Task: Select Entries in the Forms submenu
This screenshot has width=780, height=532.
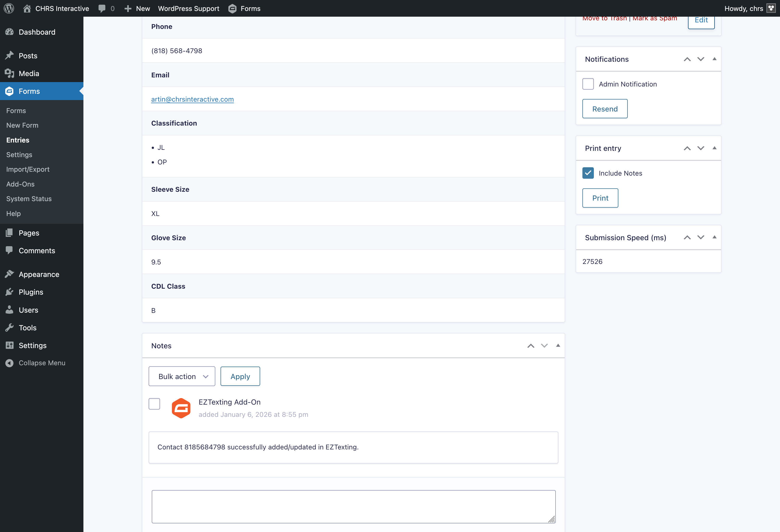Action: (17, 140)
